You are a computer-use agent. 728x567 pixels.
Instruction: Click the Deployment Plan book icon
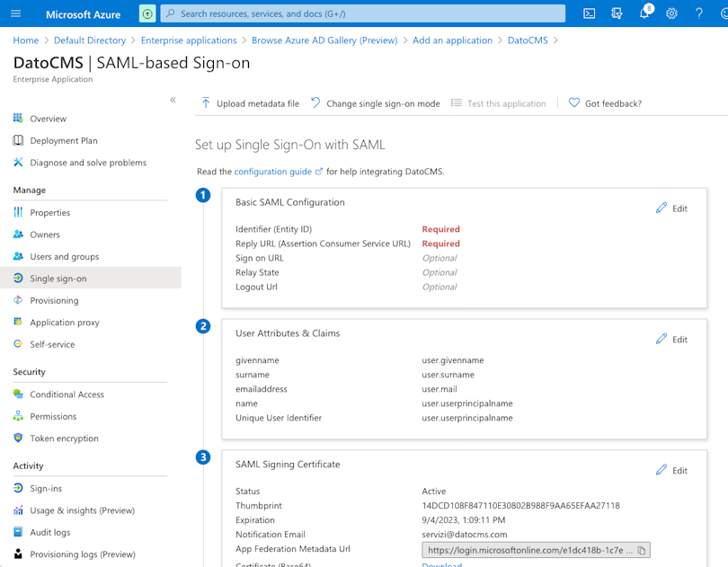click(18, 140)
